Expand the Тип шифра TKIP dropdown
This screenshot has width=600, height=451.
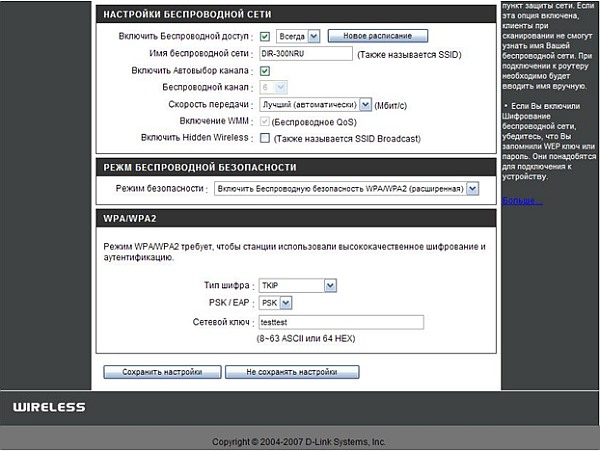point(297,285)
